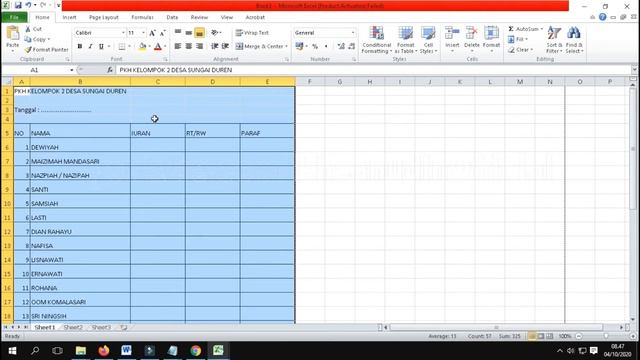Expand the Clear dropdown
Viewport: 640px width, 360px height.
click(x=532, y=50)
